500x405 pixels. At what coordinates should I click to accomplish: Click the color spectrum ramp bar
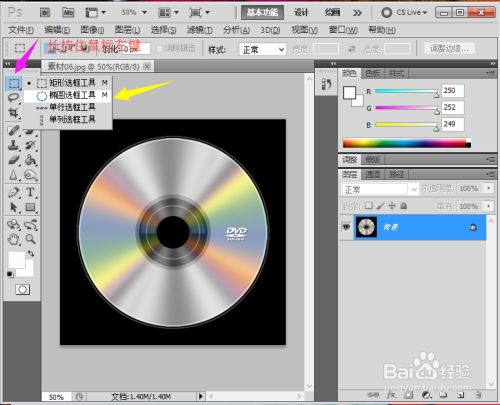407,143
